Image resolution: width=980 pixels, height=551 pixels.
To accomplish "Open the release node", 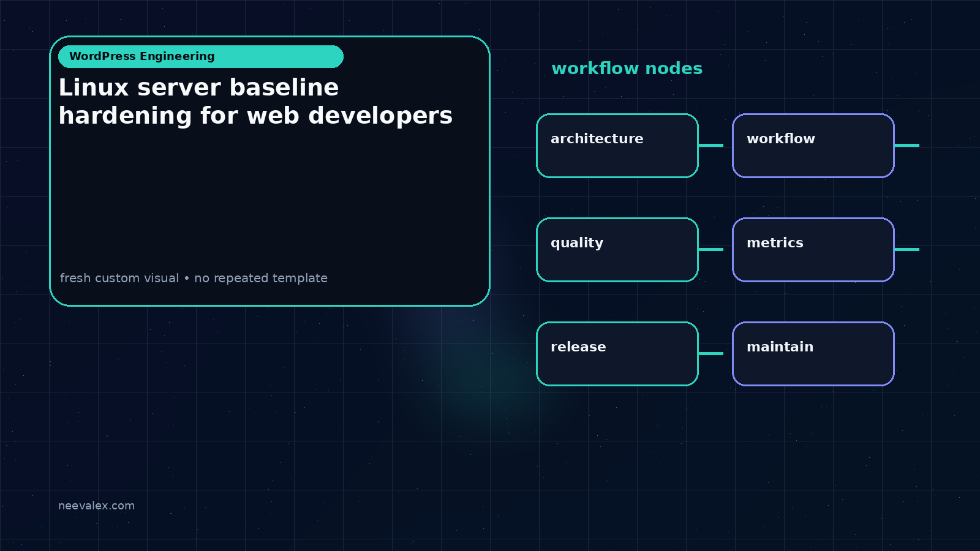I will click(x=617, y=354).
